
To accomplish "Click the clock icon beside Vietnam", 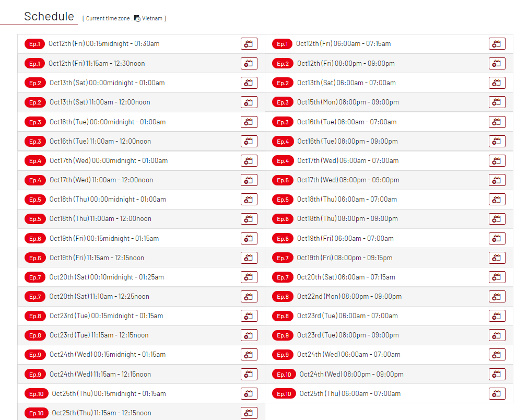I will point(137,18).
